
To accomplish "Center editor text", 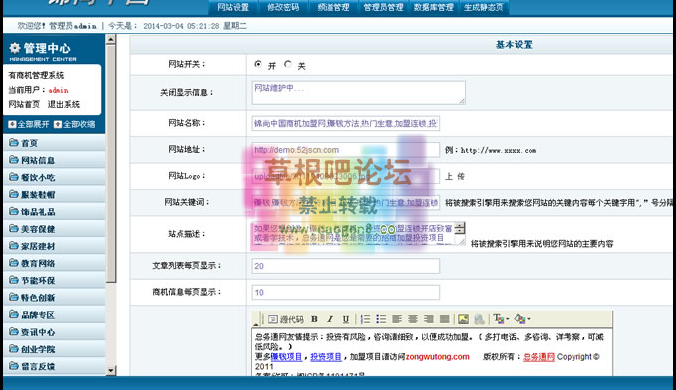I will (x=413, y=319).
